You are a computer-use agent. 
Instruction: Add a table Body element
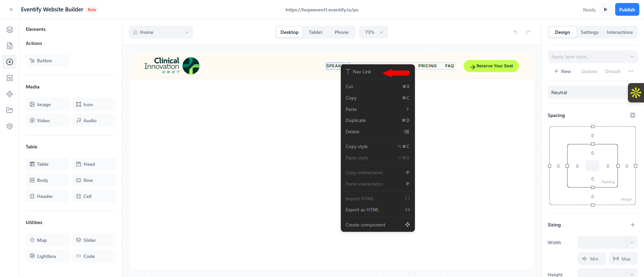(47, 180)
